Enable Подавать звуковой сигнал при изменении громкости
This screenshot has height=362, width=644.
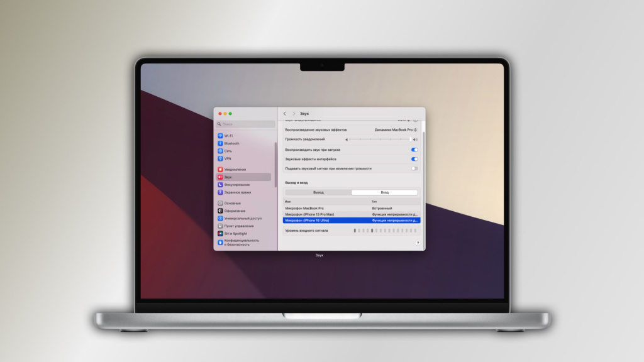(414, 168)
